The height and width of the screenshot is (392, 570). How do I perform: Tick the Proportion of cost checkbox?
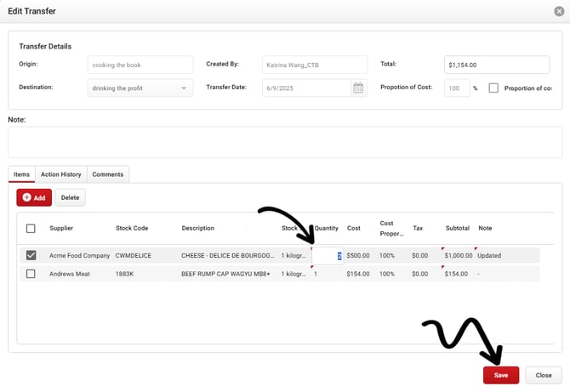point(493,88)
